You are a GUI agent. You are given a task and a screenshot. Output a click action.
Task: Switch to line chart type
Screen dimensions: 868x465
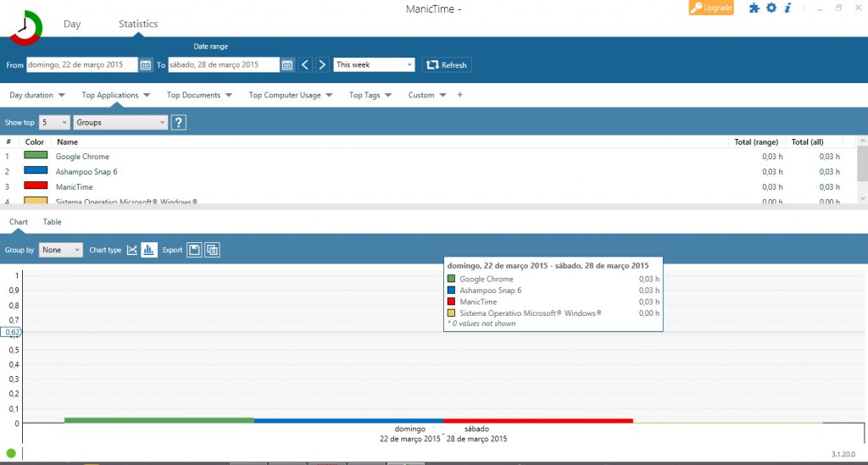pos(132,250)
